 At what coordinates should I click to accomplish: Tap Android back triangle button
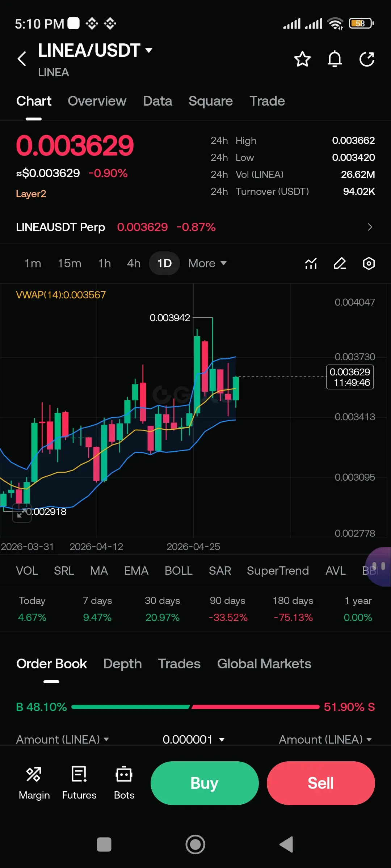pos(286,844)
